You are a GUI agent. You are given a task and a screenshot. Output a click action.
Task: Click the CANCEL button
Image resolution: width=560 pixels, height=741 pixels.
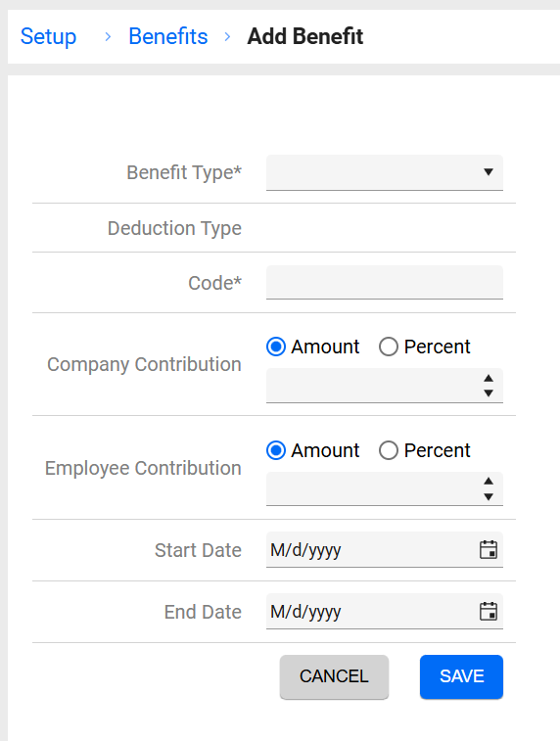tap(334, 676)
